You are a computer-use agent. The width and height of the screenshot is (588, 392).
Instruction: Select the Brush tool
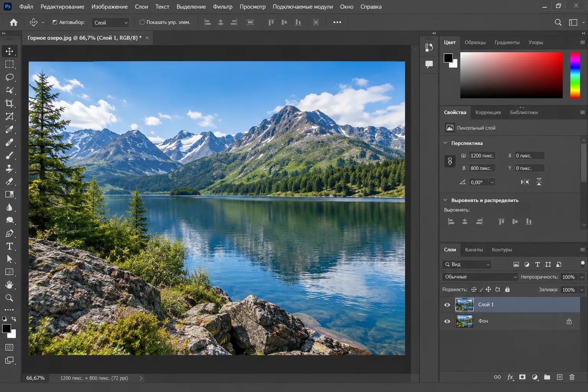(10, 155)
